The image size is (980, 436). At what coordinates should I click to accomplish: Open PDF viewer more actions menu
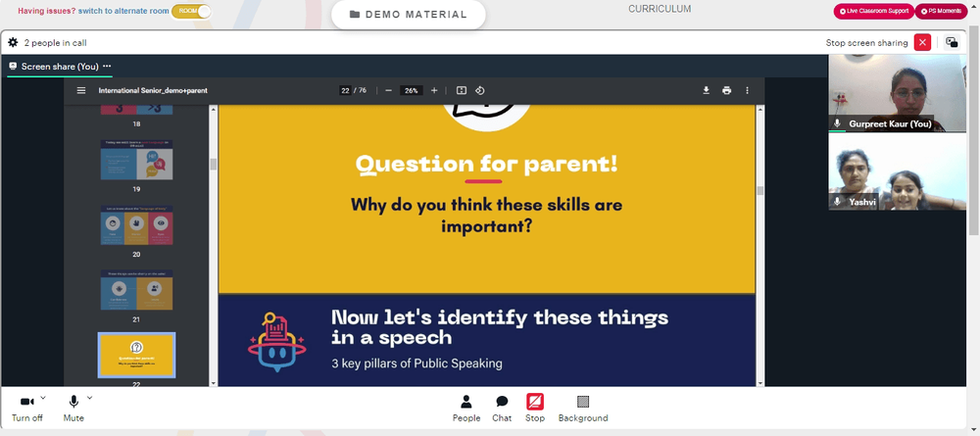(x=747, y=90)
